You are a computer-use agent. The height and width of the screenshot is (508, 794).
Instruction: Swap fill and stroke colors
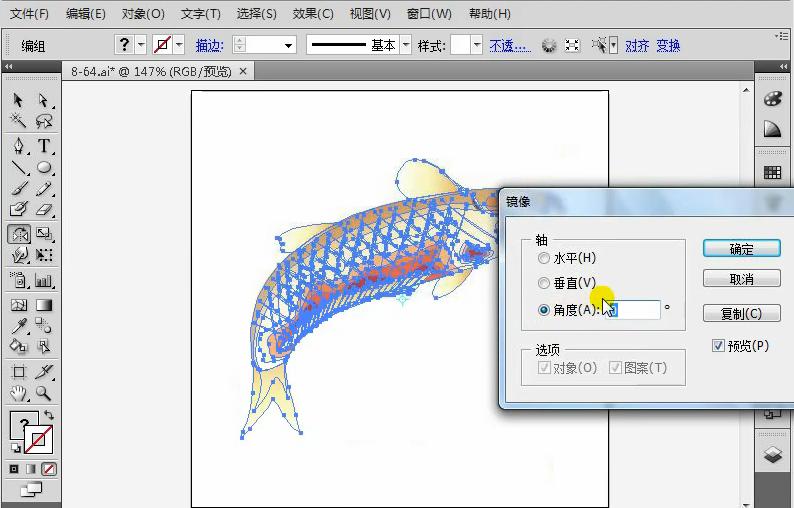pyautogui.click(x=49, y=415)
